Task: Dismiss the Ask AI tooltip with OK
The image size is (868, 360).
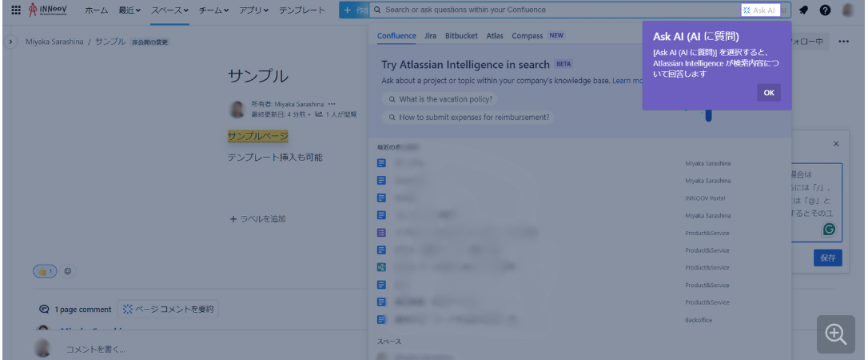Action: point(769,93)
